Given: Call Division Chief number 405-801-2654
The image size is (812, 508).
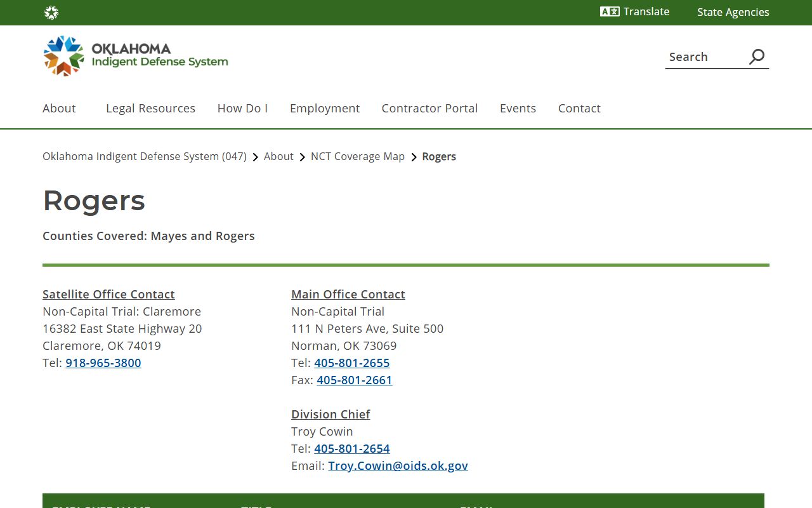Looking at the screenshot, I should tap(352, 449).
